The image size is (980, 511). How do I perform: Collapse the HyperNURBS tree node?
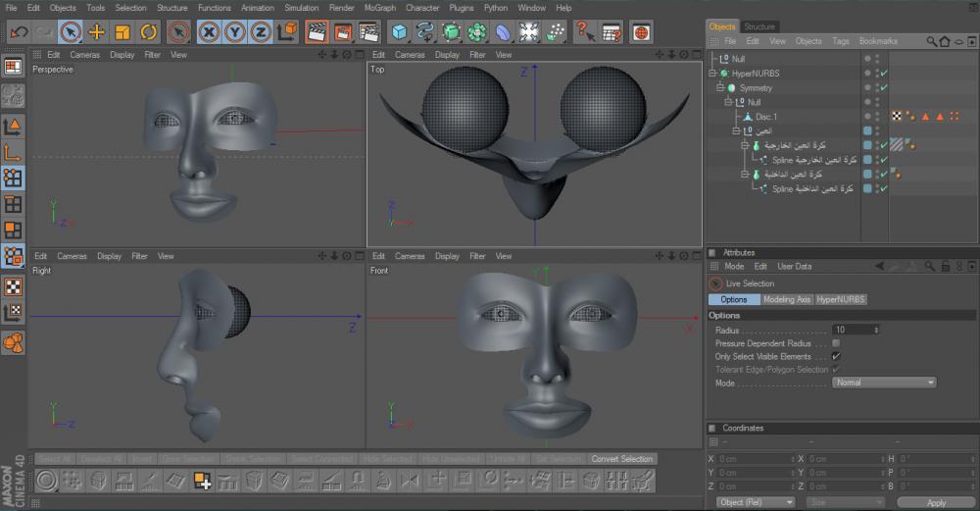(712, 74)
